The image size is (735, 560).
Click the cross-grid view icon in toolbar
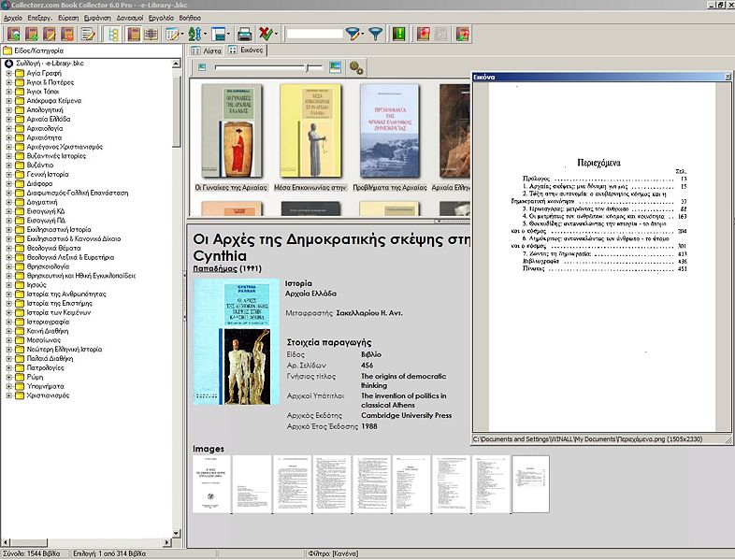tap(151, 35)
